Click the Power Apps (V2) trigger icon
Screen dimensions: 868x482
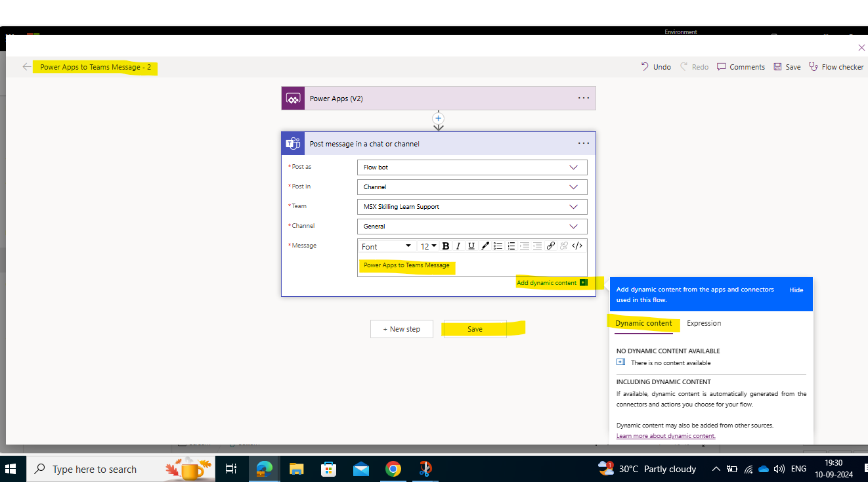[x=293, y=99]
